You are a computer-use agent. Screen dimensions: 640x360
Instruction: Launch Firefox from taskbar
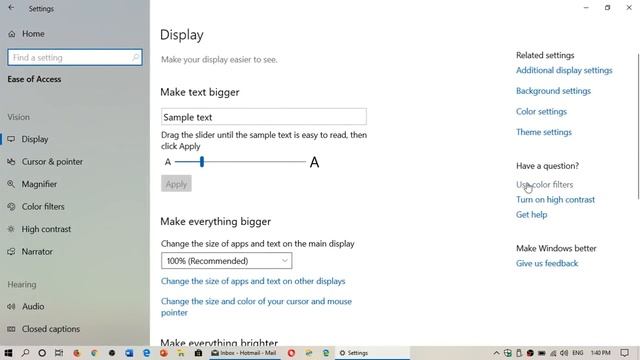[x=76, y=353]
